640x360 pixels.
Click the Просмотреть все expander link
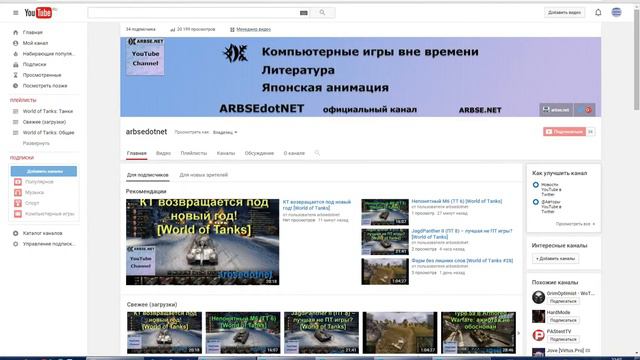(x=575, y=224)
